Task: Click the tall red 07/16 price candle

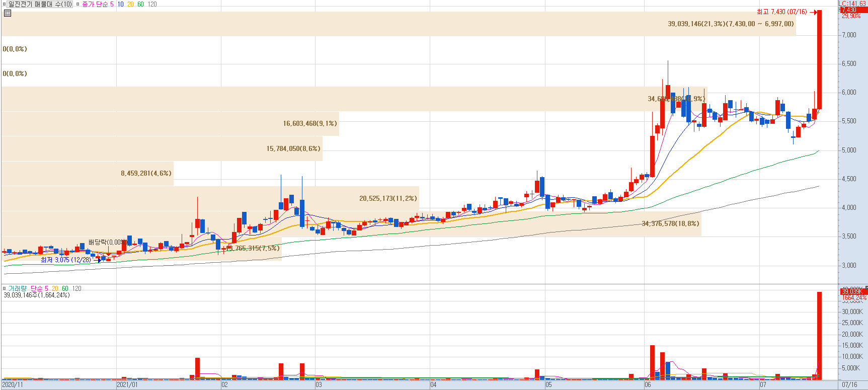Action: 819,59
